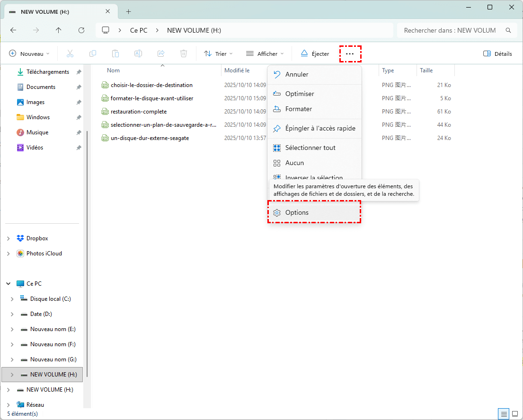Image resolution: width=523 pixels, height=420 pixels.
Task: Open the three-dots See more menu
Action: coord(350,54)
